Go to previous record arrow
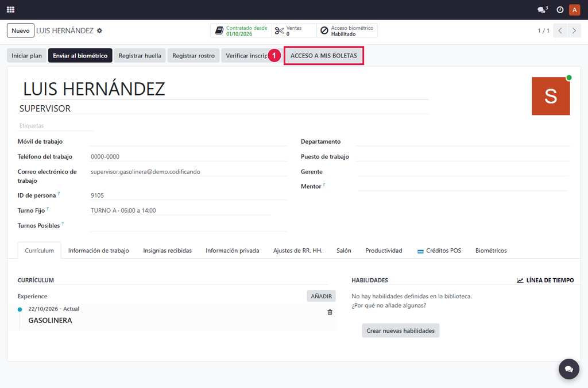The width and height of the screenshot is (588, 388). (560, 31)
